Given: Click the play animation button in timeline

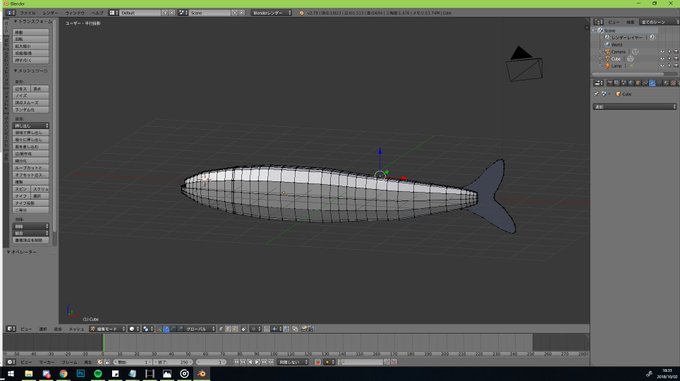Looking at the screenshot, I should [x=257, y=362].
